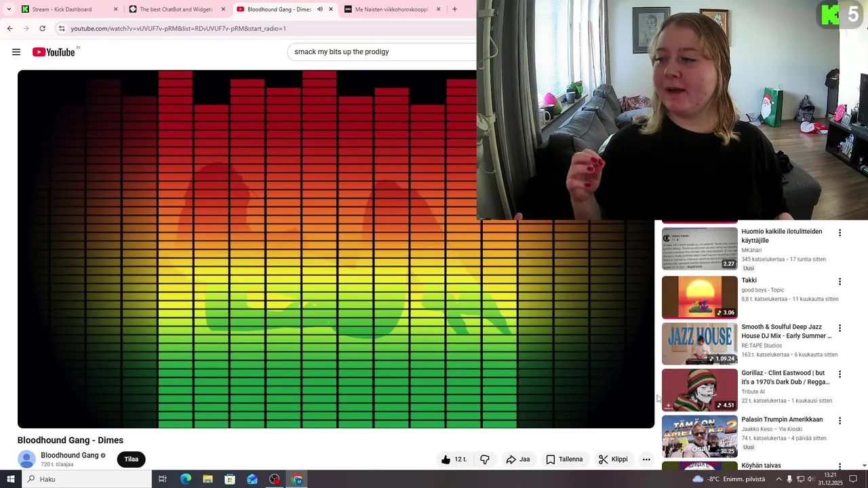Click the Haku taskbar search box
Image resolution: width=868 pixels, height=488 pixels.
point(87,479)
